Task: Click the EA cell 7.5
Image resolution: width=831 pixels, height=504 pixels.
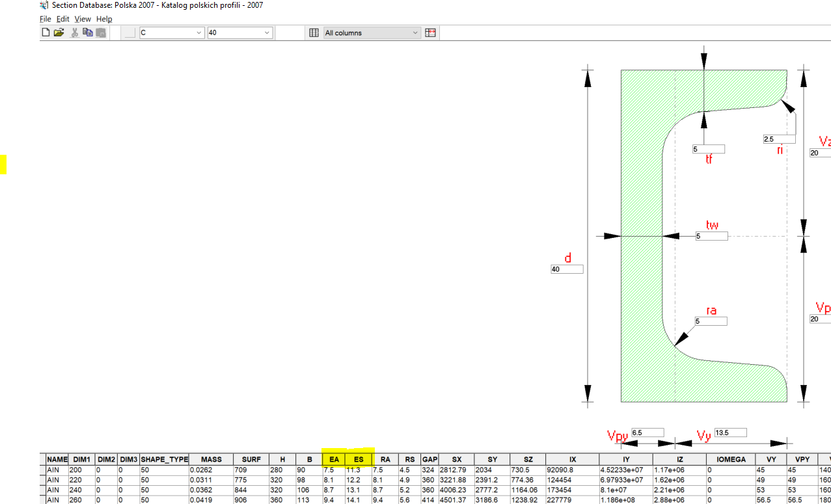Action: click(334, 470)
